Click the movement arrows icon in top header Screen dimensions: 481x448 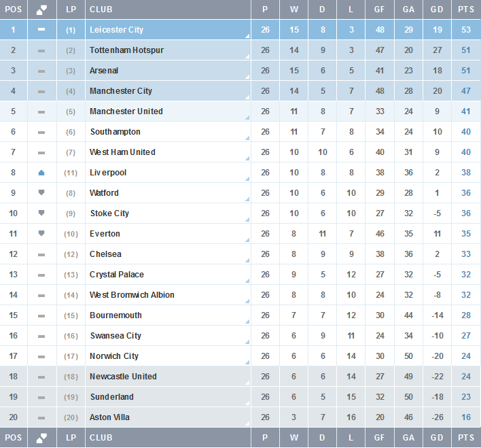[41, 10]
